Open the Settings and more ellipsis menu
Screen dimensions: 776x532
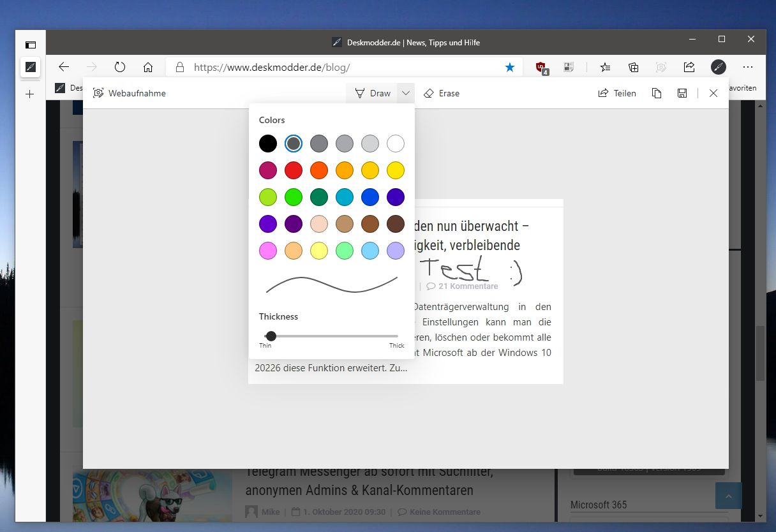[748, 67]
